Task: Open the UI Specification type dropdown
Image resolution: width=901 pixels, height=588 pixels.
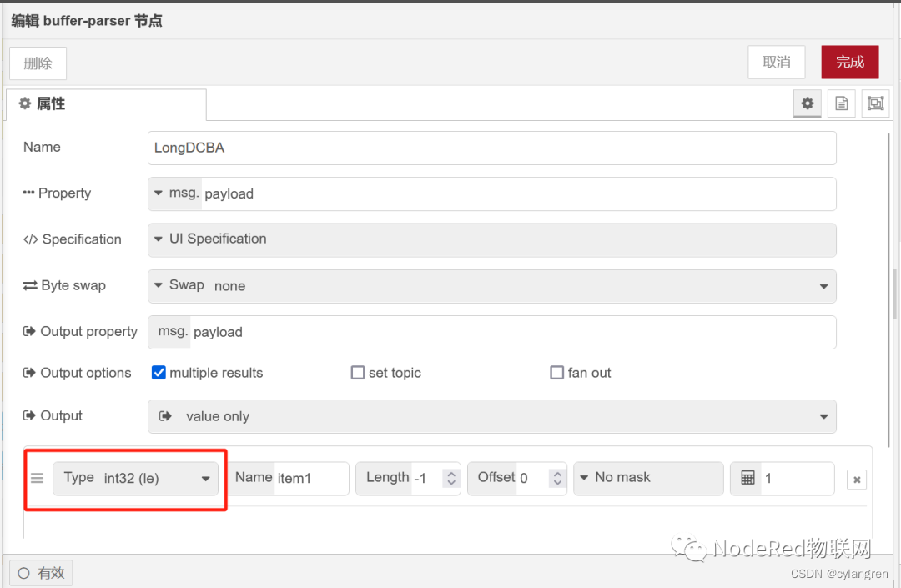Action: [x=492, y=239]
